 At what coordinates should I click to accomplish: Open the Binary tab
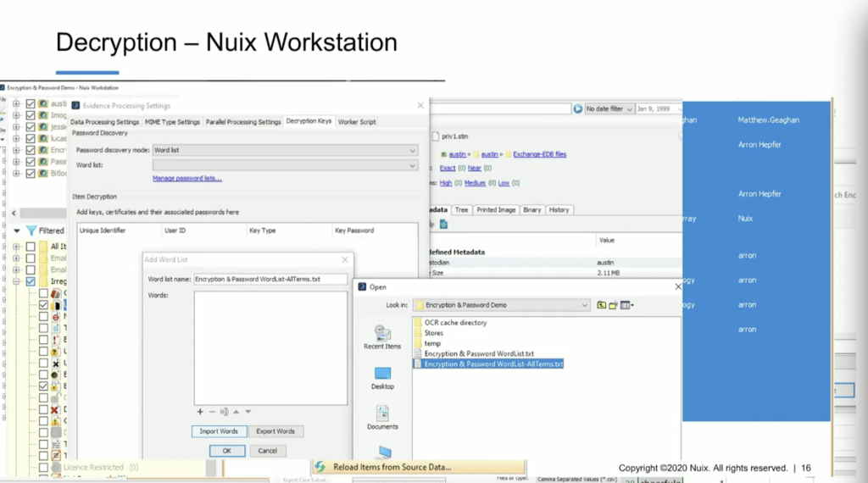point(532,209)
